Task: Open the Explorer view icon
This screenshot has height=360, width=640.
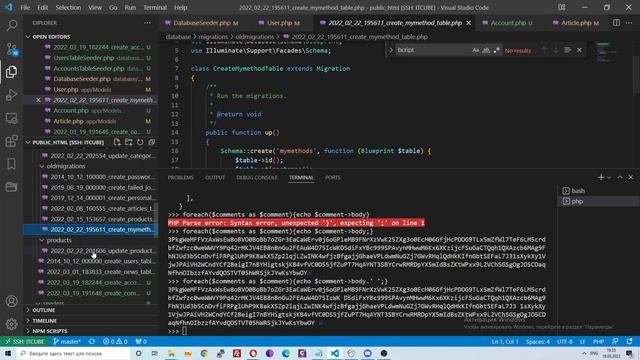Action: [11, 72]
